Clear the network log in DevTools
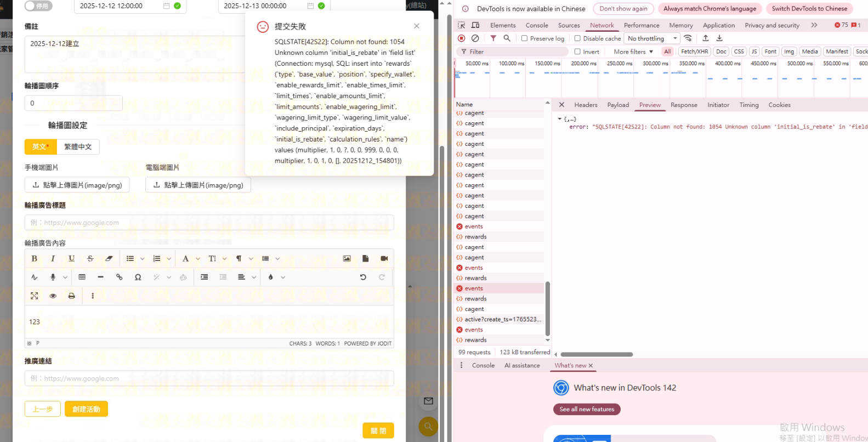This screenshot has height=442, width=868. pyautogui.click(x=475, y=38)
